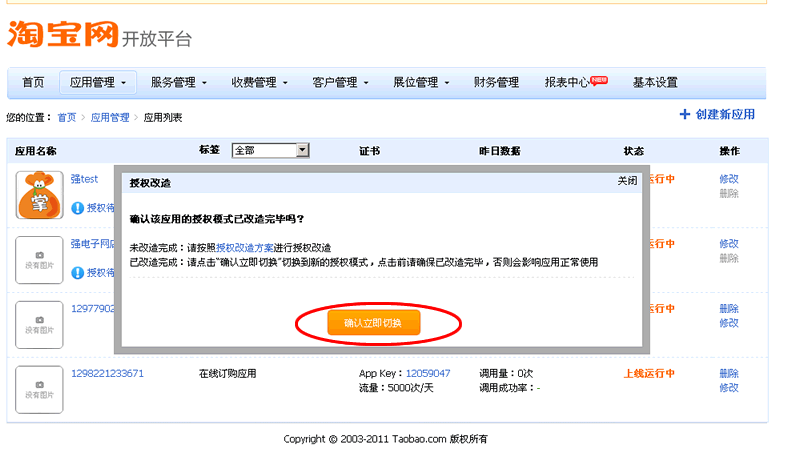The width and height of the screenshot is (792, 449).
Task: Open the 报表中心 tab
Action: point(567,82)
